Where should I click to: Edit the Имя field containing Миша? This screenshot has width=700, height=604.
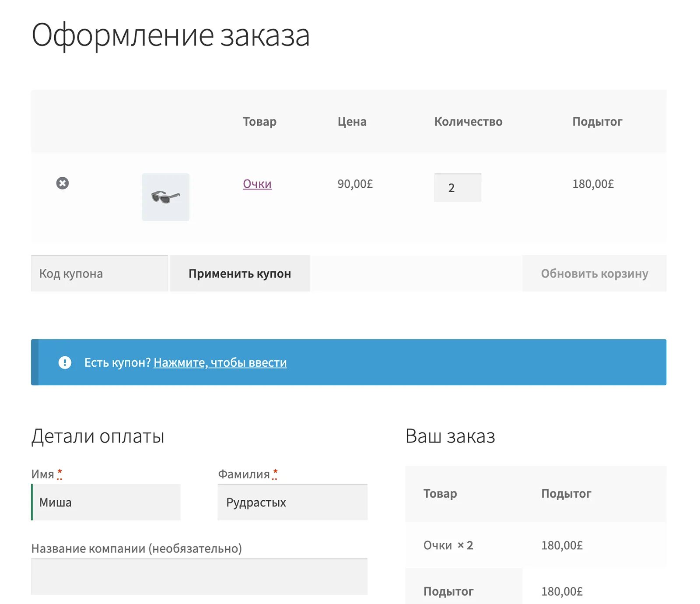pyautogui.click(x=106, y=502)
